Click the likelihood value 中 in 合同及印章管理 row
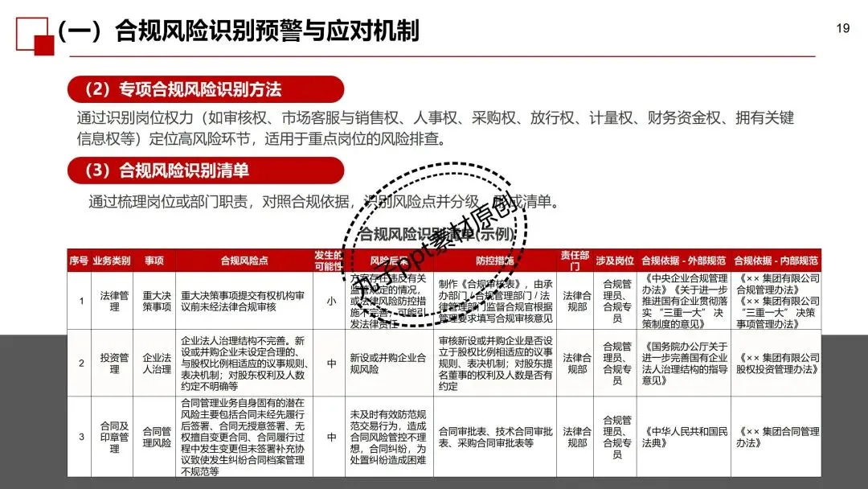This screenshot has height=489, width=868. [x=331, y=437]
